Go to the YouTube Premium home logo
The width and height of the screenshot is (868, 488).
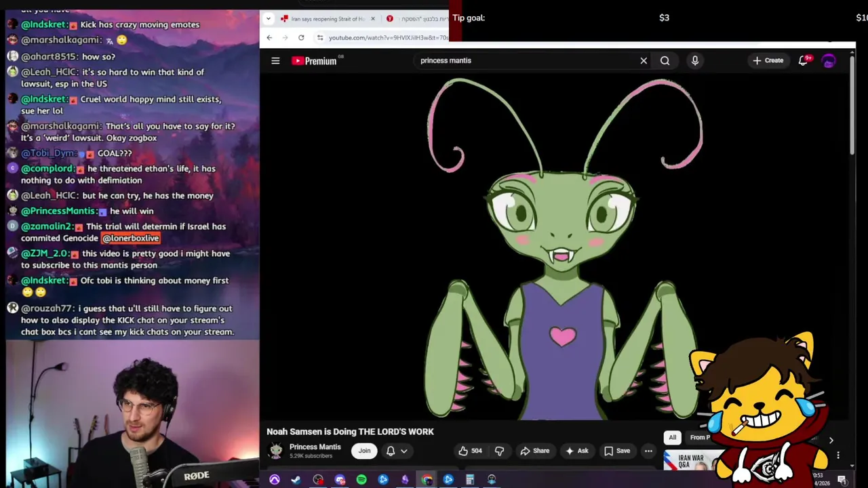coord(315,61)
